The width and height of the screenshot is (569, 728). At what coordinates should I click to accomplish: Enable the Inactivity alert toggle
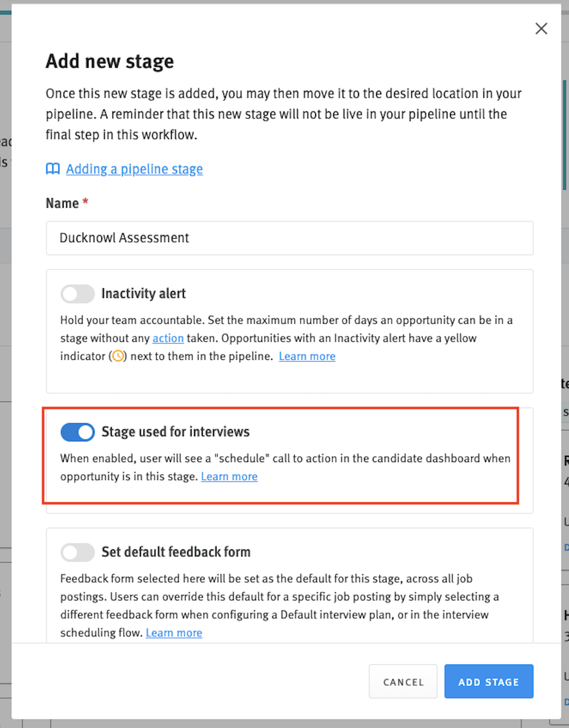coord(77,294)
